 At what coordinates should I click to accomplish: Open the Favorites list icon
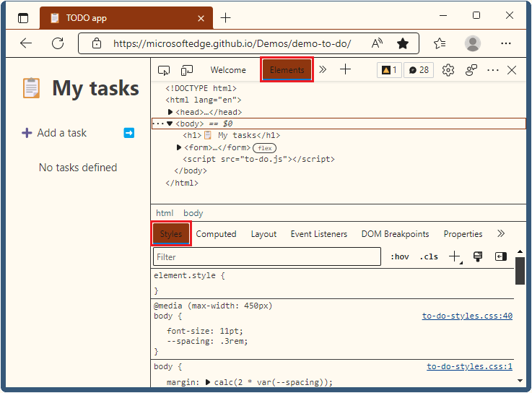point(440,43)
